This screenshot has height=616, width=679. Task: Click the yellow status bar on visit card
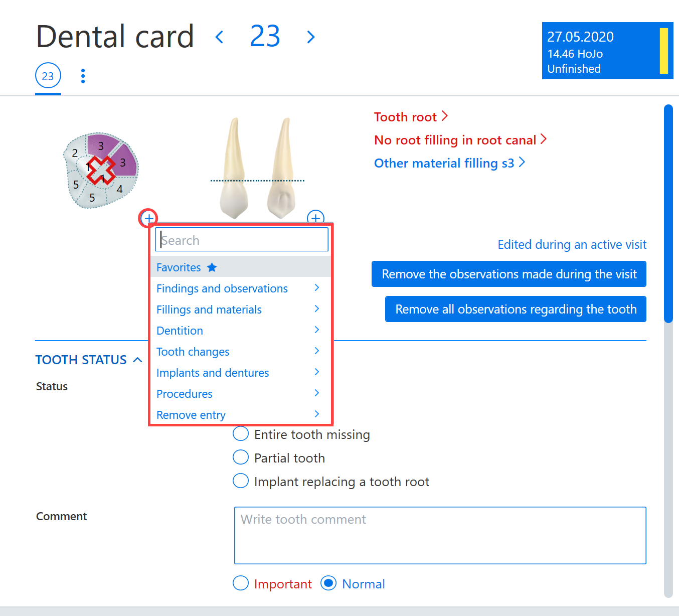(x=664, y=51)
